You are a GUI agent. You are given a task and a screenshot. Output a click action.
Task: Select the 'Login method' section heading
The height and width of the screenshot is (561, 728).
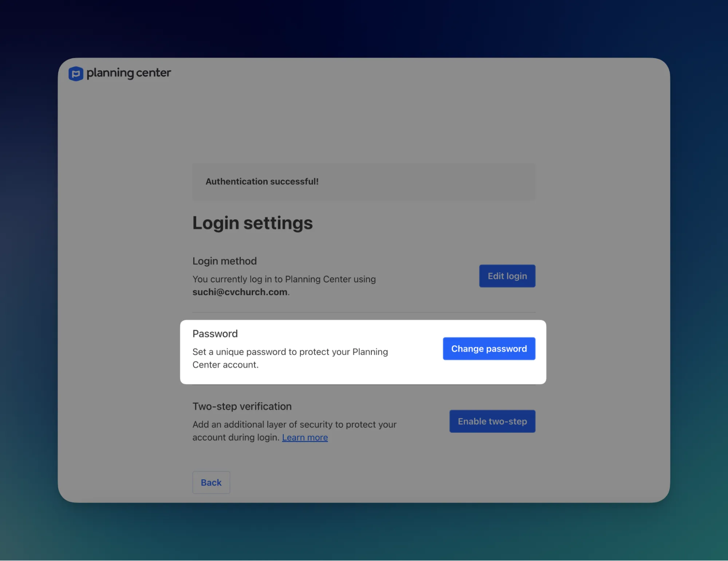(224, 261)
